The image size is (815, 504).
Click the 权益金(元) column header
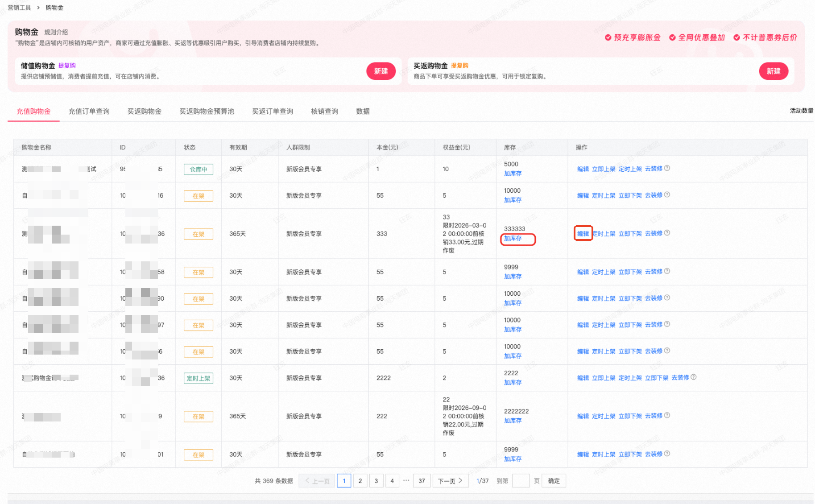click(x=456, y=148)
